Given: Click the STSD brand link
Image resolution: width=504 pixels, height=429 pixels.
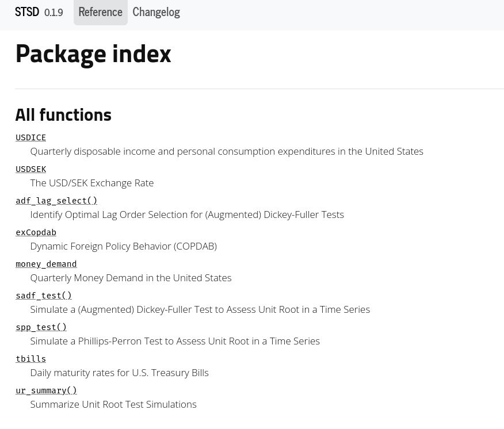Looking at the screenshot, I should click(x=27, y=12).
